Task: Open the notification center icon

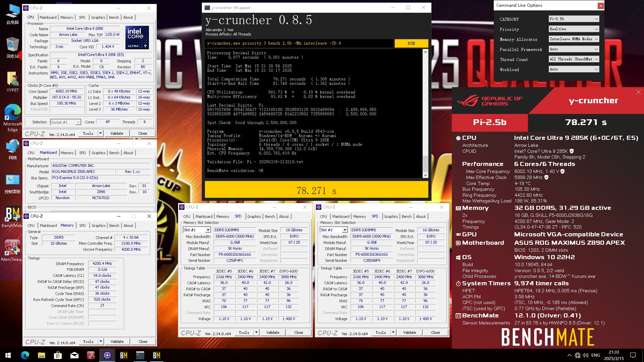Action: pos(633,355)
